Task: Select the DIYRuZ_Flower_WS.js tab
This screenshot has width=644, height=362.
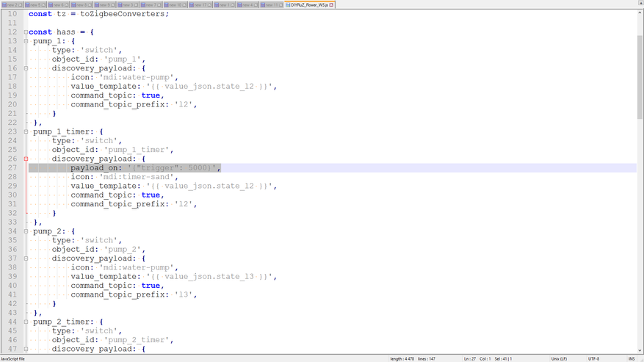Action: [308, 5]
